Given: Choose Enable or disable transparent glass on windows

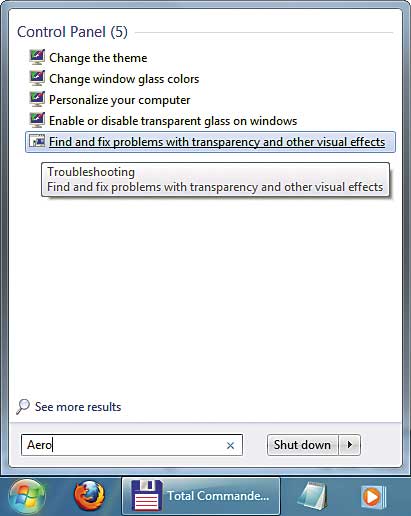Looking at the screenshot, I should 173,121.
